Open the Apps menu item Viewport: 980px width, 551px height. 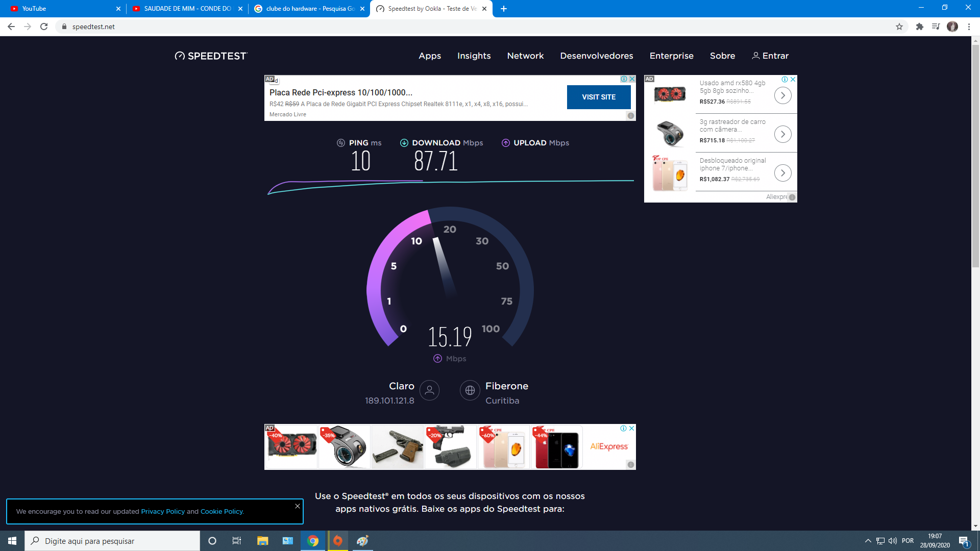[x=430, y=56]
